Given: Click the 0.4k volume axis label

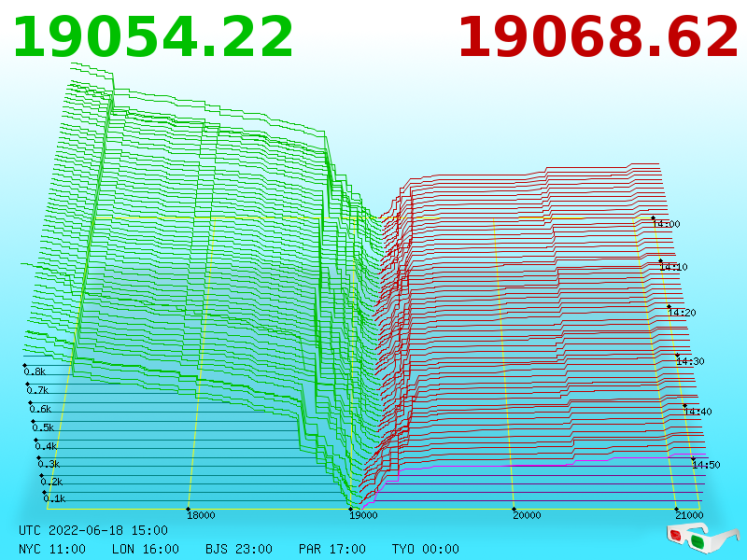Looking at the screenshot, I should 46,447.
